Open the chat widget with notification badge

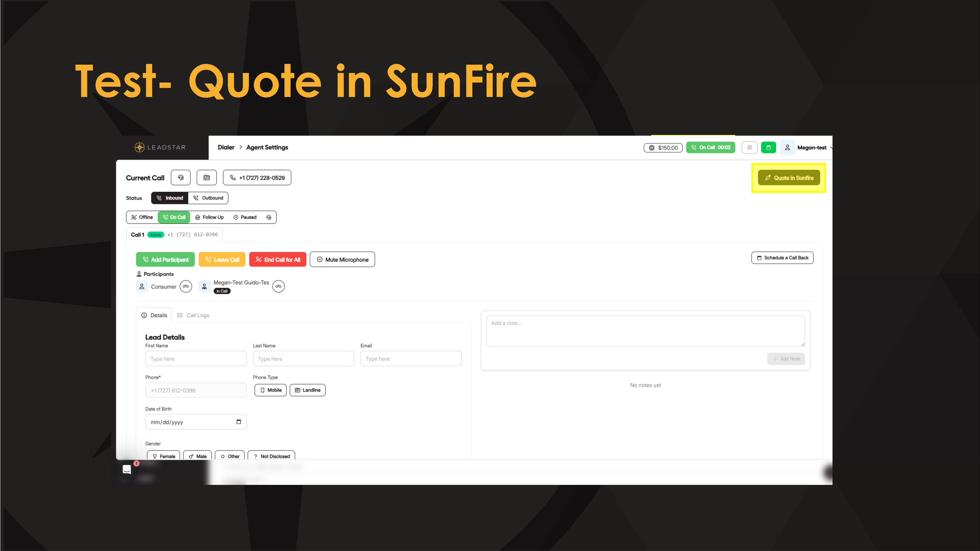click(x=127, y=469)
